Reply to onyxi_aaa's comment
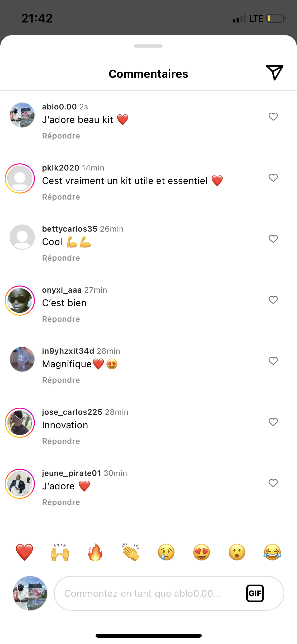This screenshot has height=644, width=297. (x=61, y=319)
